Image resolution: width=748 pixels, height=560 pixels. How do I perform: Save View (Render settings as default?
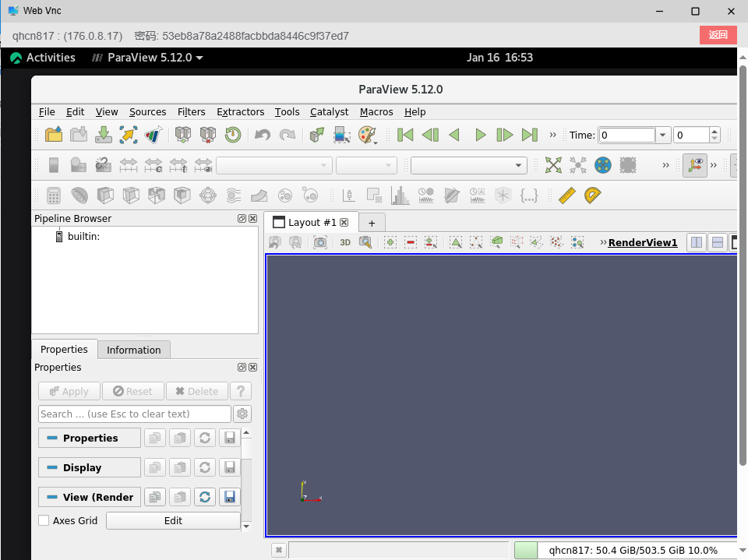coord(229,497)
